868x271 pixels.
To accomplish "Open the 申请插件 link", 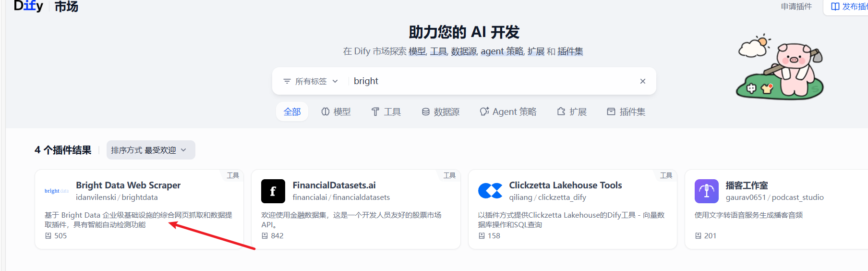I will (x=796, y=6).
